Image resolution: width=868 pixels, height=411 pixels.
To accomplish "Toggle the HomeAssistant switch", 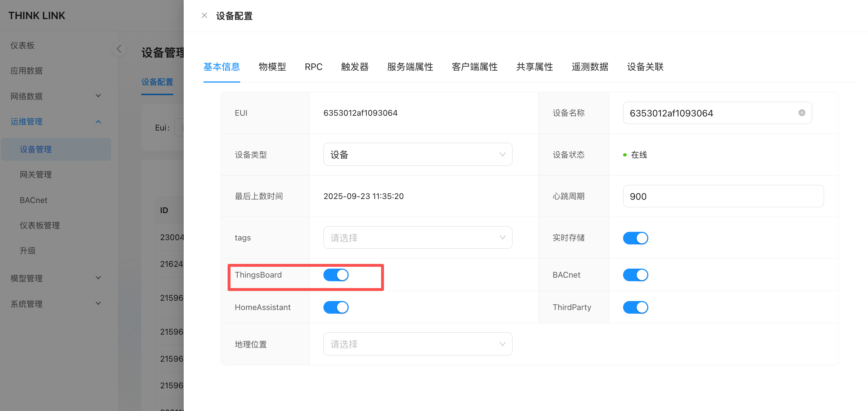I will tap(336, 308).
